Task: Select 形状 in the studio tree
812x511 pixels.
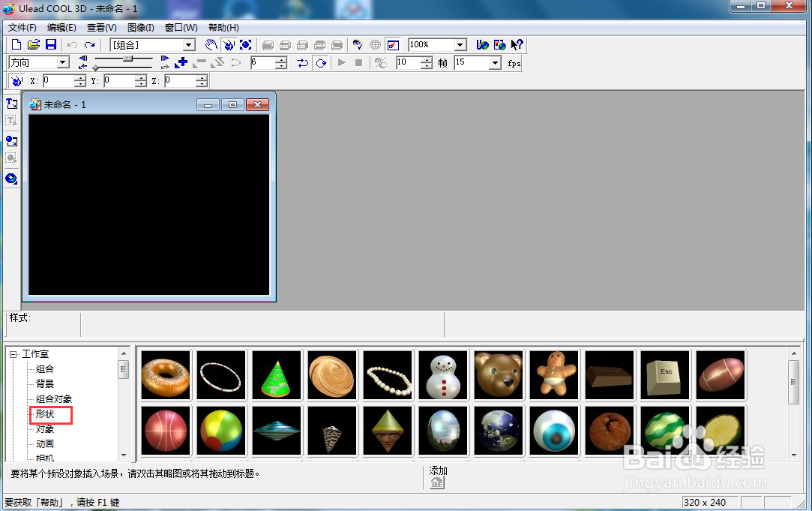Action: (x=45, y=414)
